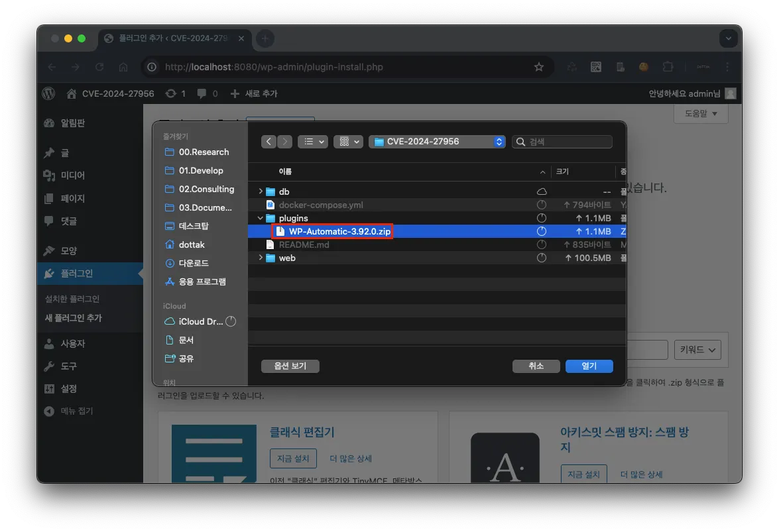Open the 설정 sidebar menu

(x=90, y=389)
